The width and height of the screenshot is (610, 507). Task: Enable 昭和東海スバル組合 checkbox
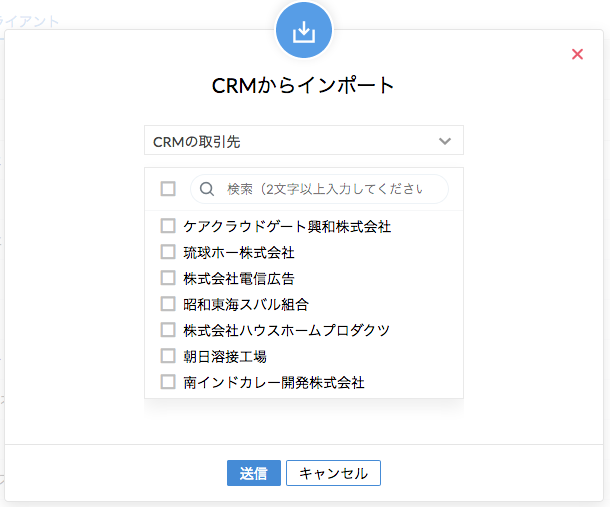click(x=168, y=305)
